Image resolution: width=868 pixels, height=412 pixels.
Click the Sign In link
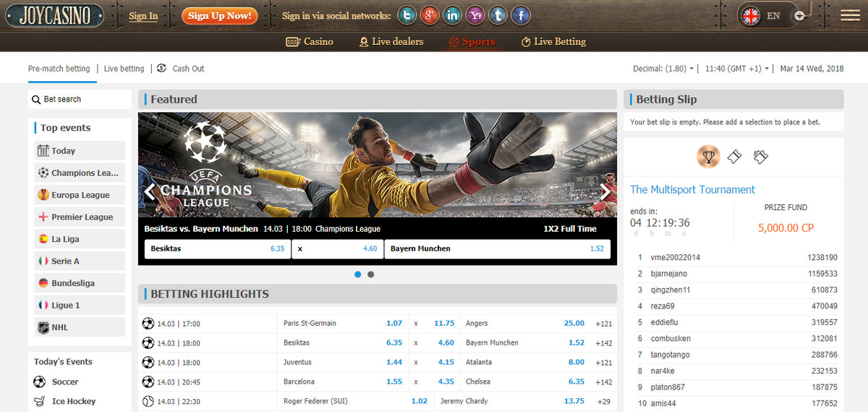[143, 16]
